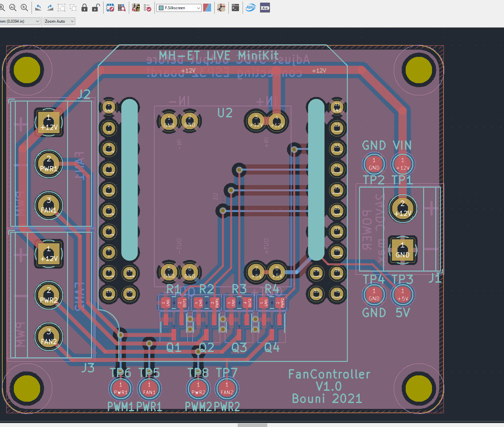Open the F.Silkscreen layer selector
This screenshot has width=504, height=427.
179,8
